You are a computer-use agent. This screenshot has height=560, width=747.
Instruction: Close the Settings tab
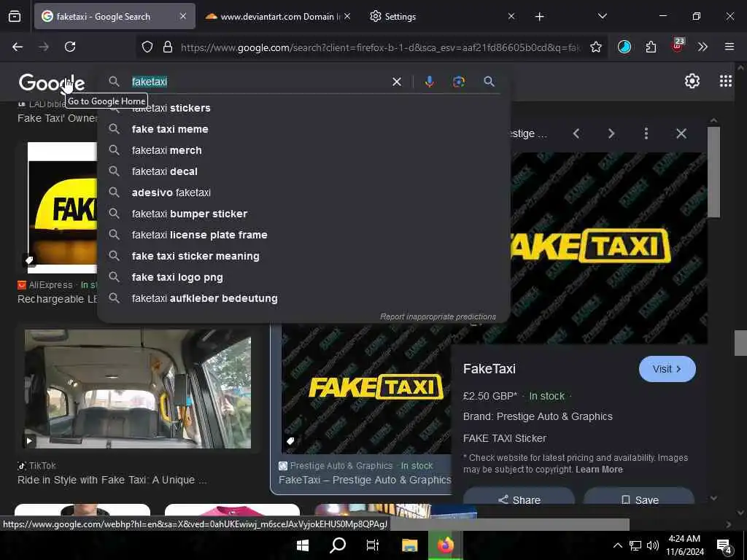click(511, 17)
